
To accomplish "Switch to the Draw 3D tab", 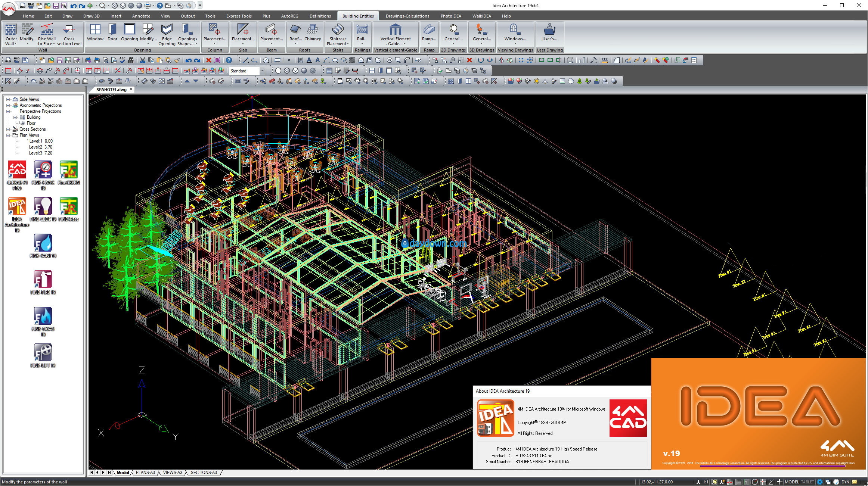I will [91, 16].
